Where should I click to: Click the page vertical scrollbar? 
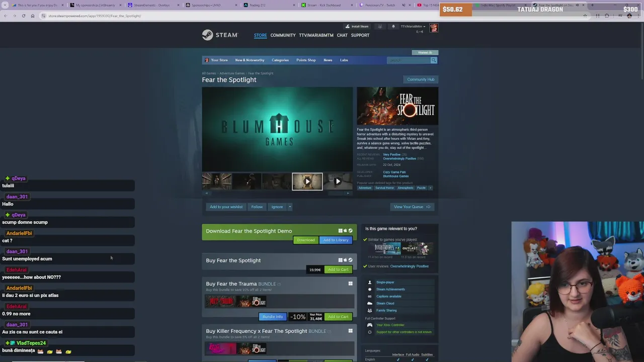point(641,50)
